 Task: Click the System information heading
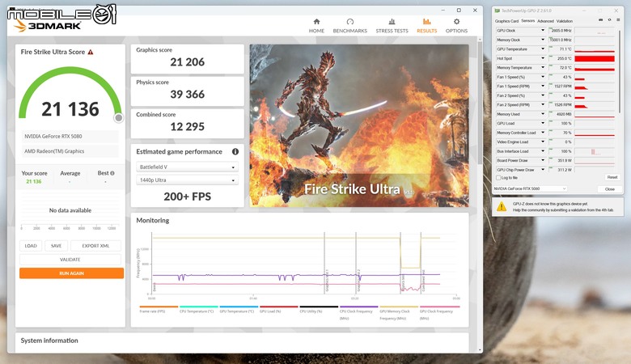point(49,341)
